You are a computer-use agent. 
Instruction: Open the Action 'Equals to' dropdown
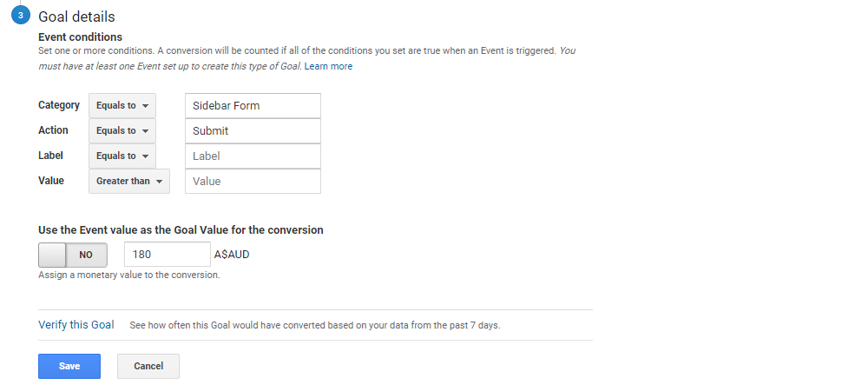click(x=122, y=130)
